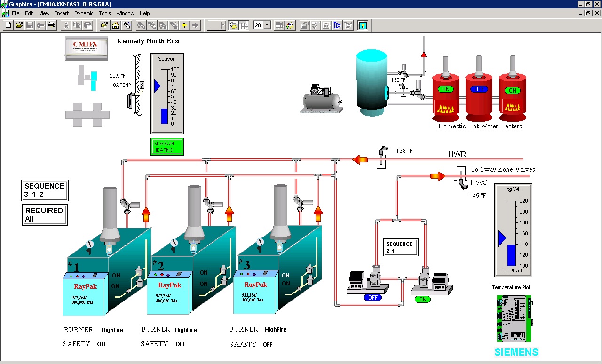Viewport: 602px width, 364px height.
Task: Click the Paste clipboard icon
Action: point(87,25)
